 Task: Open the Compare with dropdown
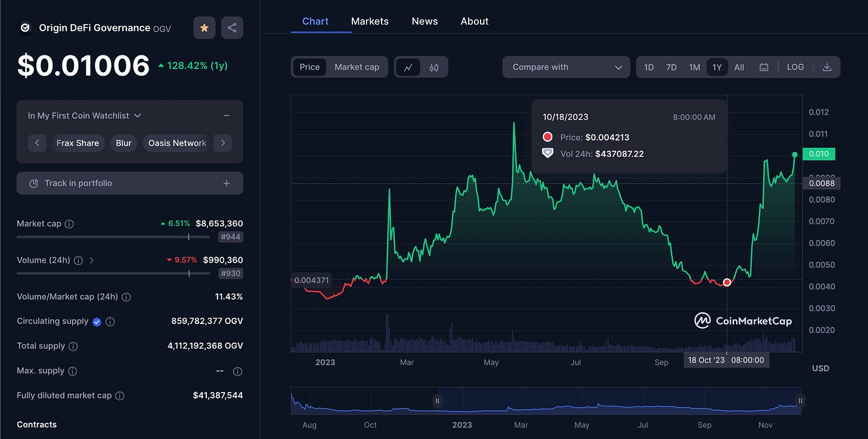click(566, 67)
